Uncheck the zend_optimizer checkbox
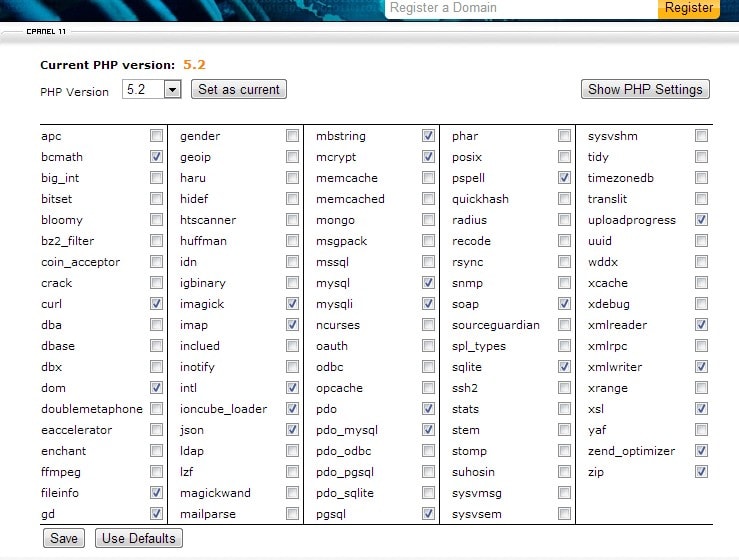The image size is (739, 560). [702, 451]
